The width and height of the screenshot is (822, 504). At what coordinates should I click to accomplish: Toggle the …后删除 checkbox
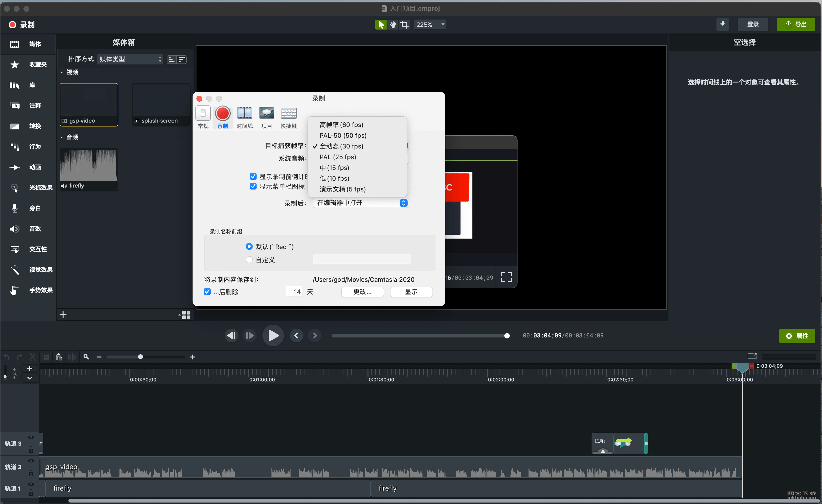tap(207, 291)
